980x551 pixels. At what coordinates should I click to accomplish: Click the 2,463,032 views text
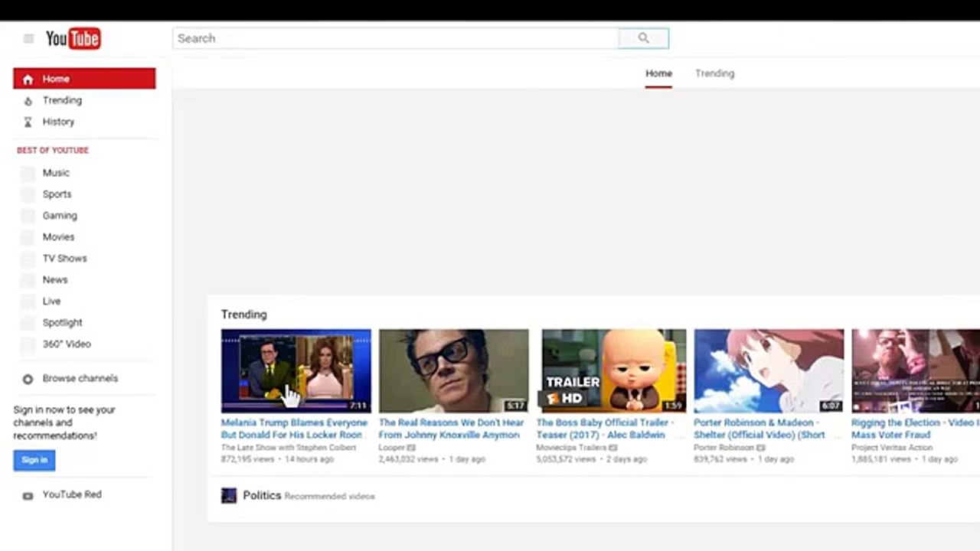(x=409, y=460)
